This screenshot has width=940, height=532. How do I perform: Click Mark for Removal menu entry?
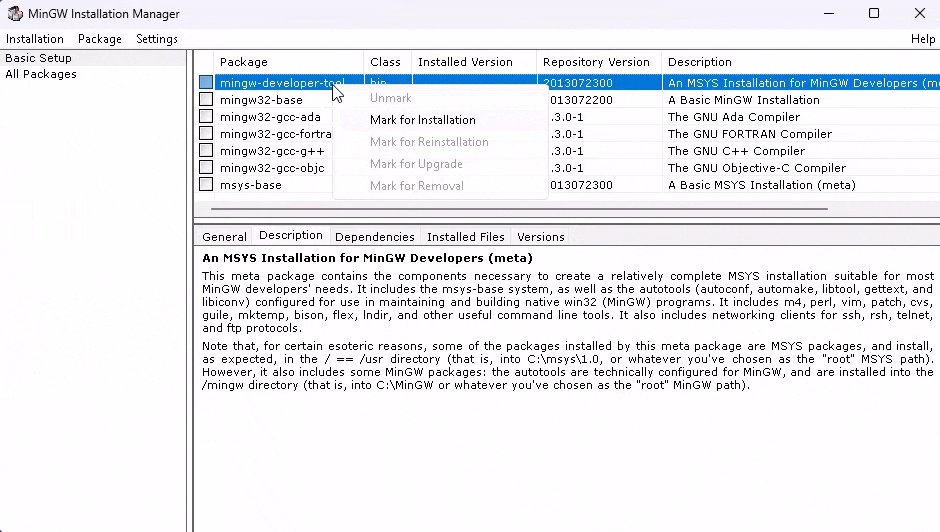pyautogui.click(x=417, y=186)
